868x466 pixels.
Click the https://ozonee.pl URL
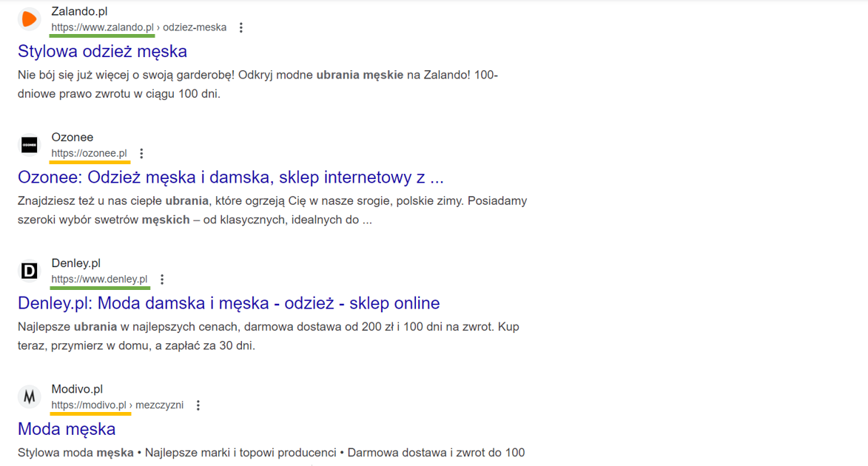pyautogui.click(x=89, y=153)
